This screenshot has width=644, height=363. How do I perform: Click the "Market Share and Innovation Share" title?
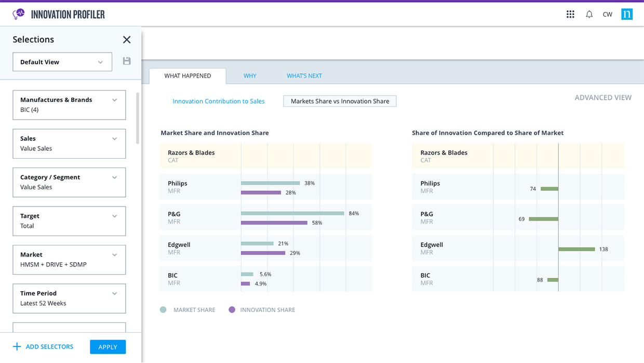tap(214, 133)
